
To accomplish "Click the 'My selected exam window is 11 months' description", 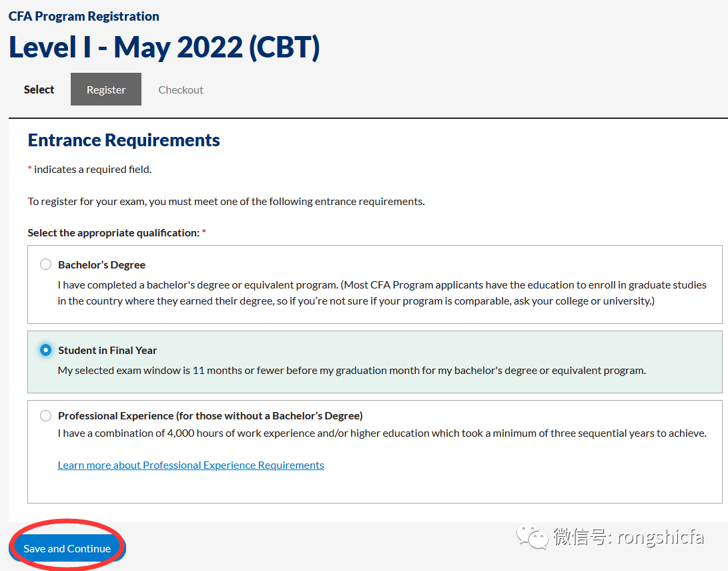I will pos(352,370).
